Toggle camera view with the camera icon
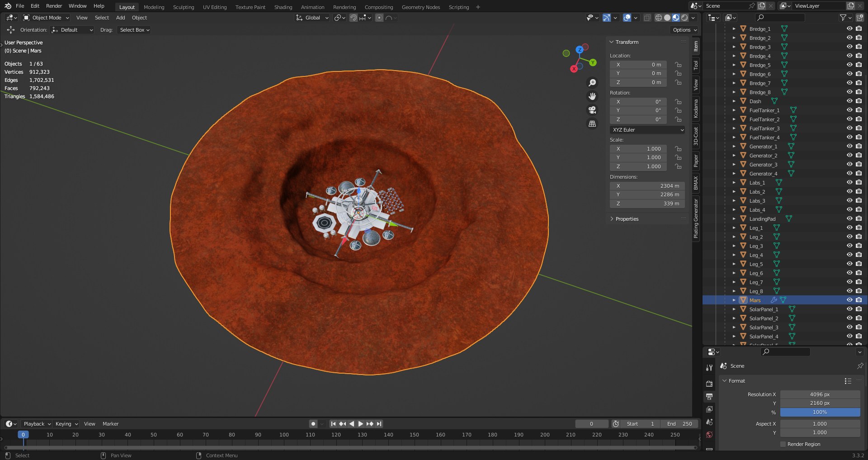The image size is (868, 460). (x=592, y=110)
